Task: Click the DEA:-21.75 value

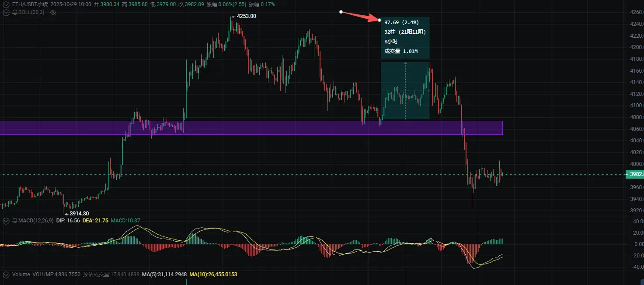Action: pos(95,221)
